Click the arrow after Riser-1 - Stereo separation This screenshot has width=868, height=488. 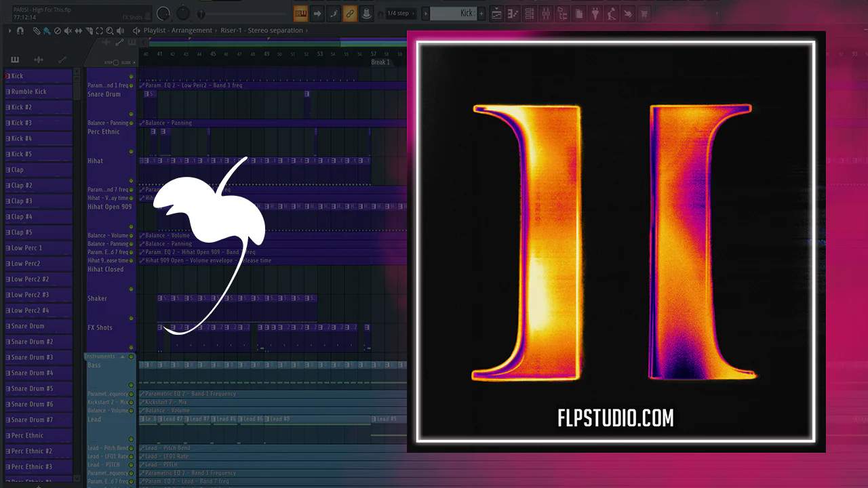[306, 30]
